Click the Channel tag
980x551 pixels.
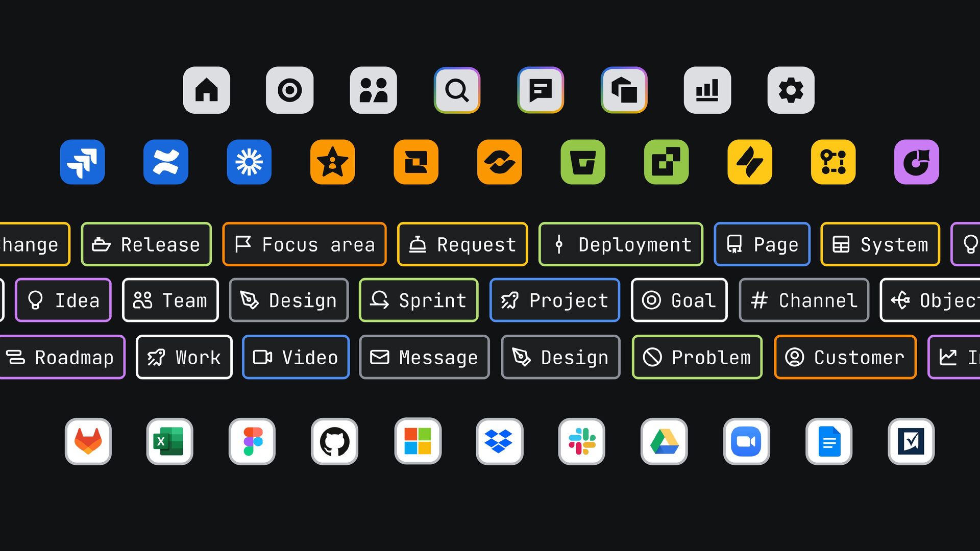tap(804, 300)
